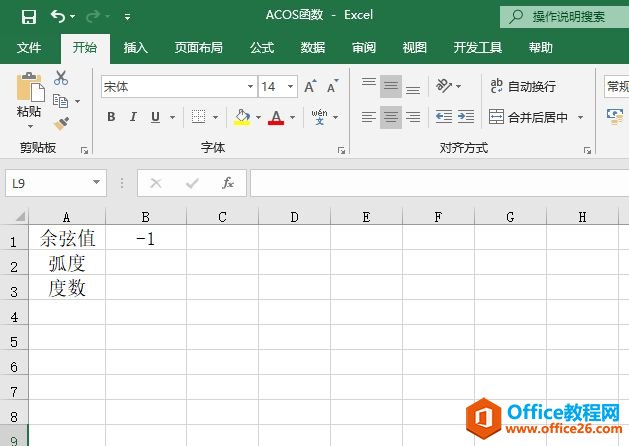Click the Undo arrow icon

pos(58,16)
